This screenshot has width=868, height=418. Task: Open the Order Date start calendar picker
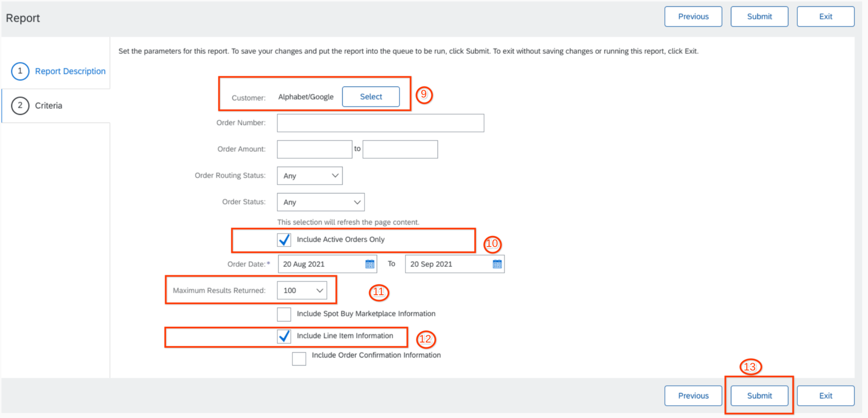click(370, 264)
